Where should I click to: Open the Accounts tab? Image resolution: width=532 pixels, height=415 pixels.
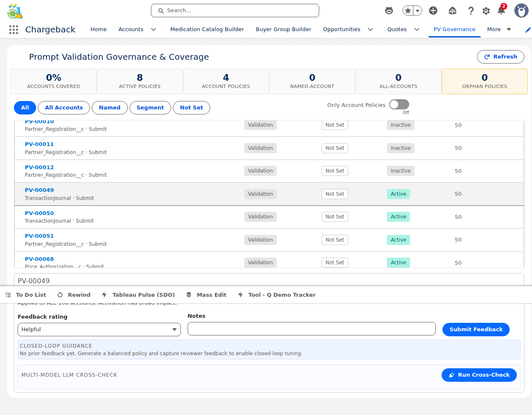(x=131, y=29)
